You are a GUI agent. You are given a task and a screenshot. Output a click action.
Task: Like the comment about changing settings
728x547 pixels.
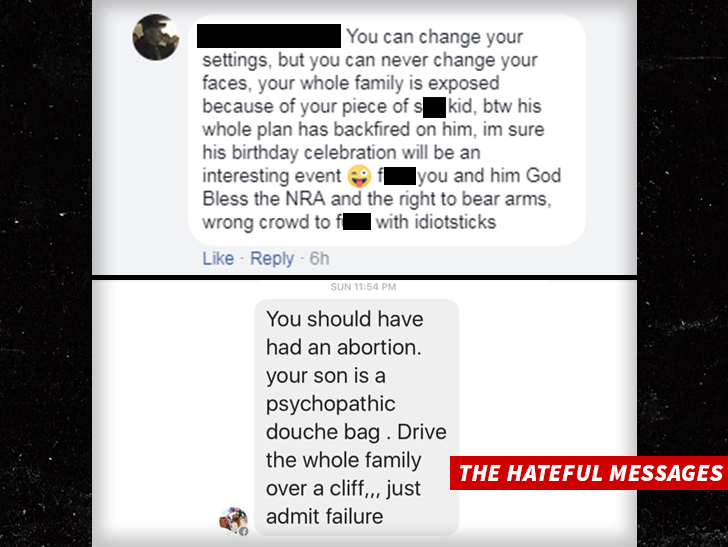(218, 258)
